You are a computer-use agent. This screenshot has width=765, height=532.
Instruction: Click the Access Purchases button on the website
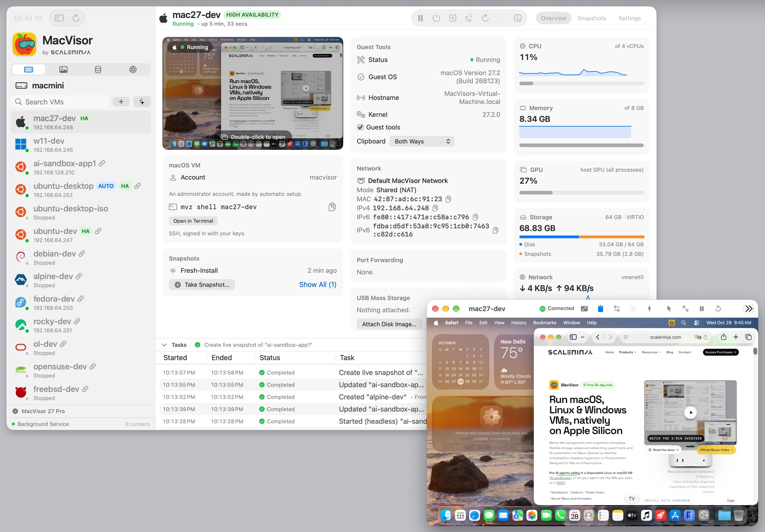(720, 352)
